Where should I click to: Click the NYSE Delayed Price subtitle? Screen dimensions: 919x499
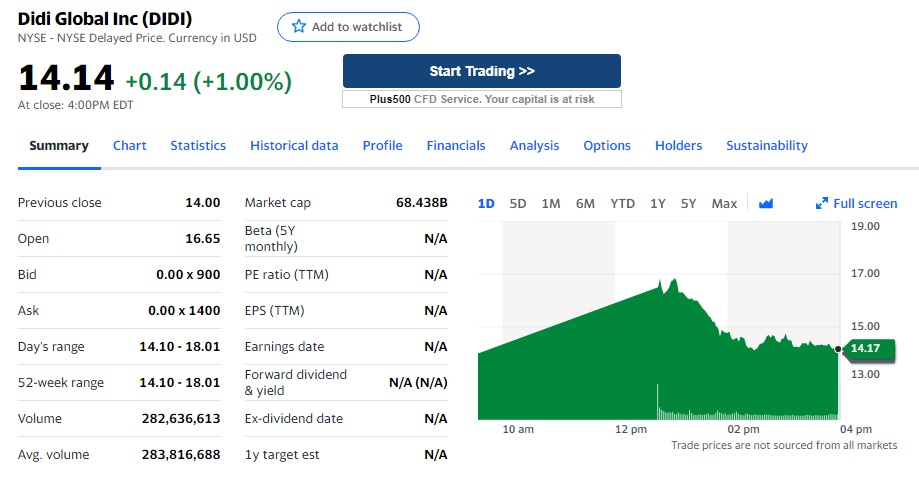tap(137, 38)
